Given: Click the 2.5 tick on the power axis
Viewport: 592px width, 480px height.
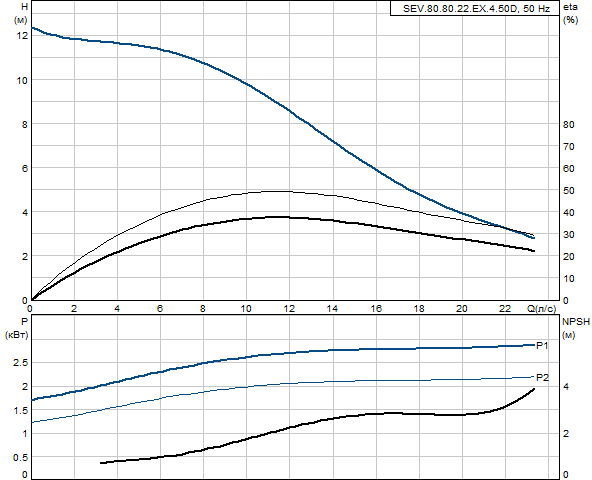Looking at the screenshot, I should tap(20, 363).
